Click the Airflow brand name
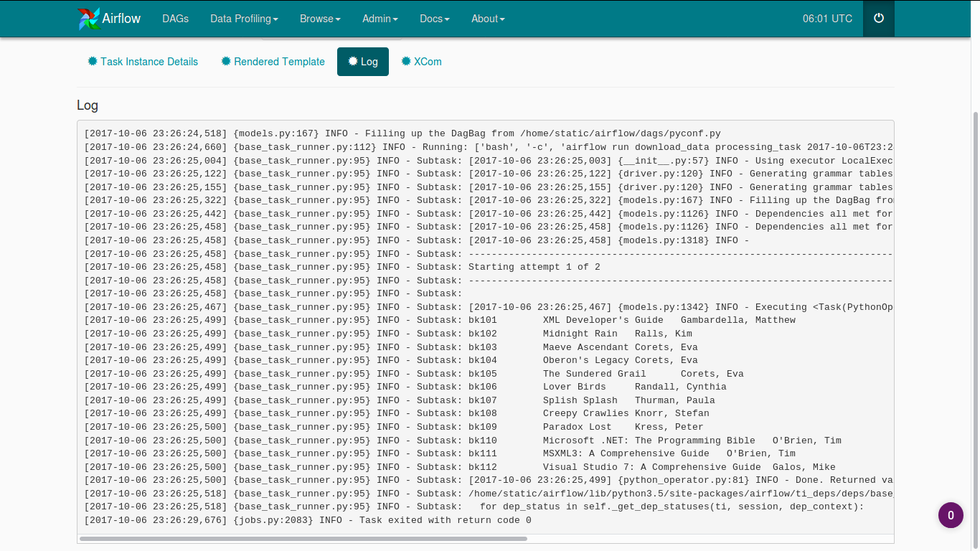Screen dimensions: 980x551 point(121,19)
